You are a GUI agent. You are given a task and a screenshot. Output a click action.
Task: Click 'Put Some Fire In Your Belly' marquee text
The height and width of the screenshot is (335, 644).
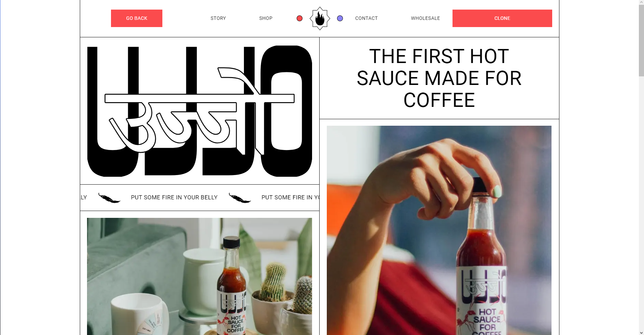coord(174,198)
